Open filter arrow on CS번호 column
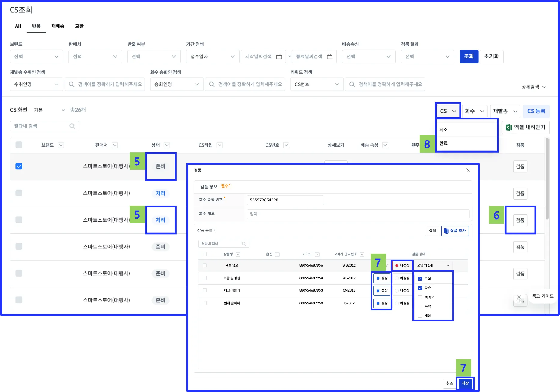Screen dimensions: 560x392 click(x=286, y=145)
